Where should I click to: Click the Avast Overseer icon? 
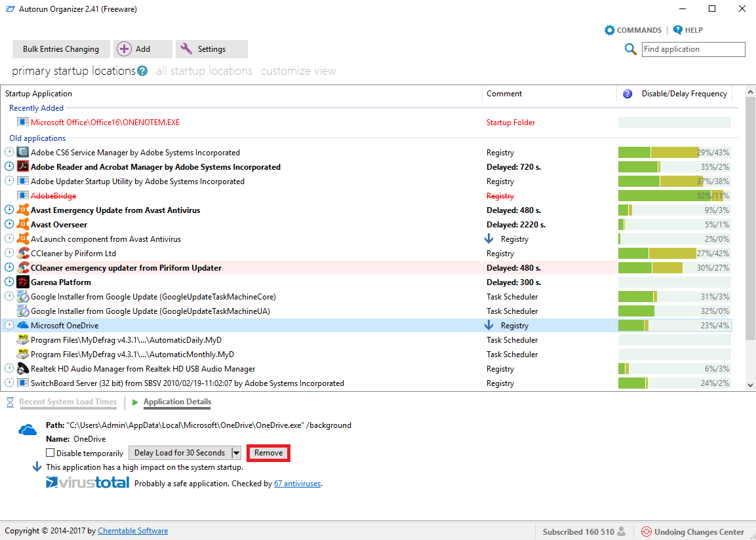(x=23, y=225)
